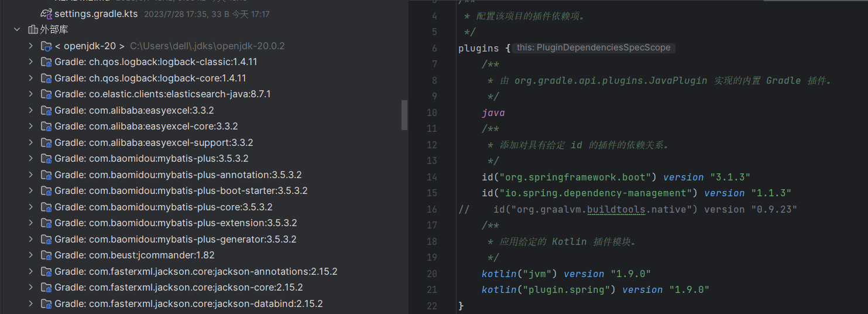This screenshot has height=314, width=868.
Task: Expand the openjdk-20 library node
Action: [31, 46]
